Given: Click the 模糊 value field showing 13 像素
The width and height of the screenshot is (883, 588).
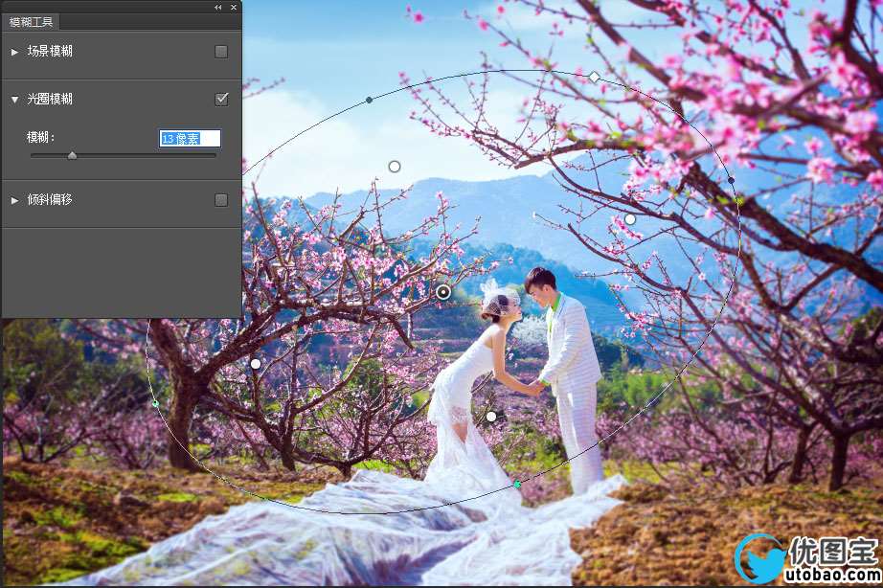Looking at the screenshot, I should pyautogui.click(x=191, y=139).
